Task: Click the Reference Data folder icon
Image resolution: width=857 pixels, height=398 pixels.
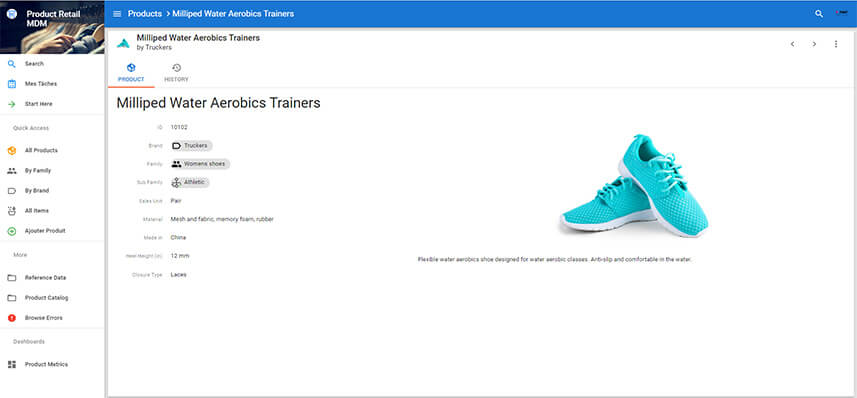Action: [11, 278]
